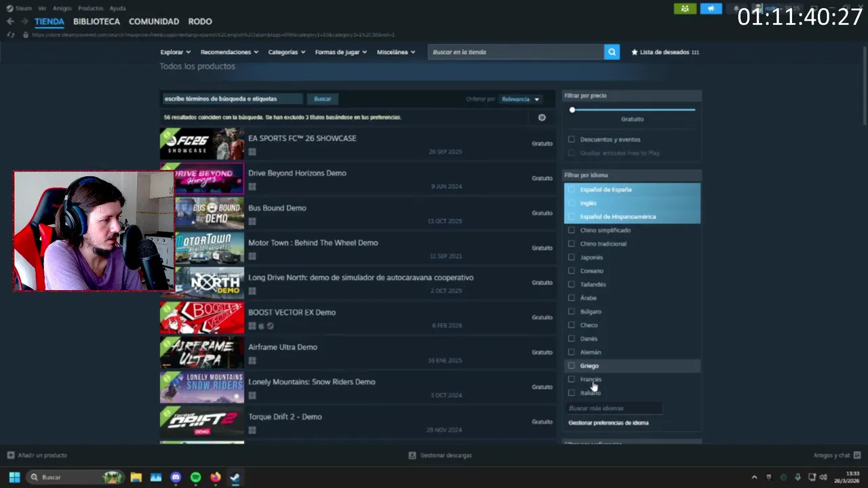The image size is (868, 488).
Task: Show hidden tray icons chevron
Action: point(754,477)
